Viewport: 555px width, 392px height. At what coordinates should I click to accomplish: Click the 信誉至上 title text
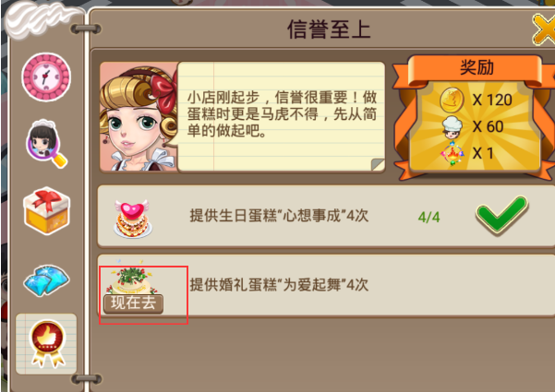(x=329, y=29)
